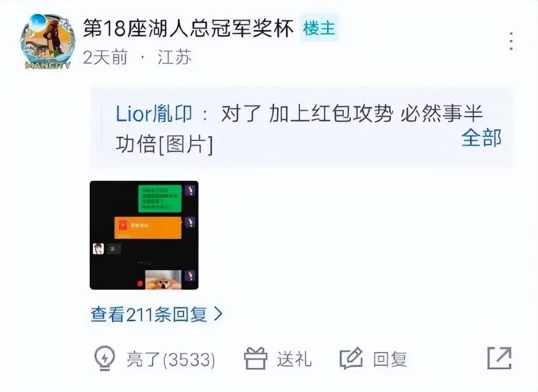Screen dimensions: 538x392
Task: Click the 亮了(3533) like count
Action: [x=171, y=360]
